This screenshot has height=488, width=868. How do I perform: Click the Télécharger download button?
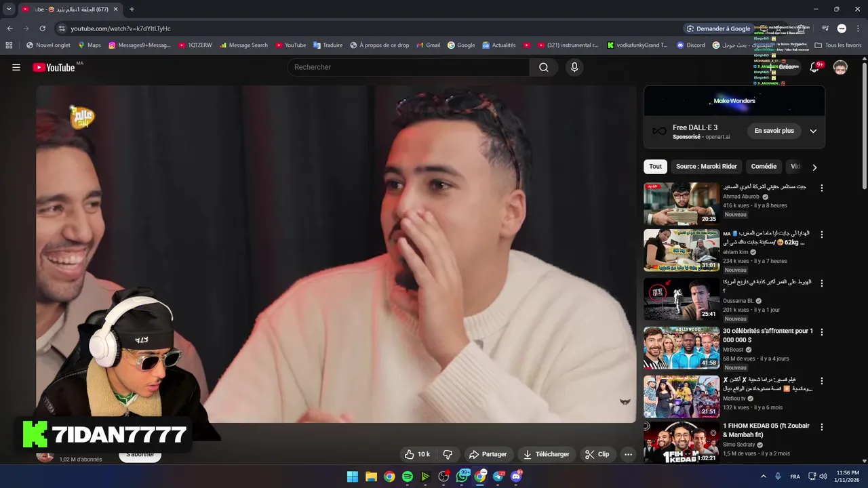point(546,454)
